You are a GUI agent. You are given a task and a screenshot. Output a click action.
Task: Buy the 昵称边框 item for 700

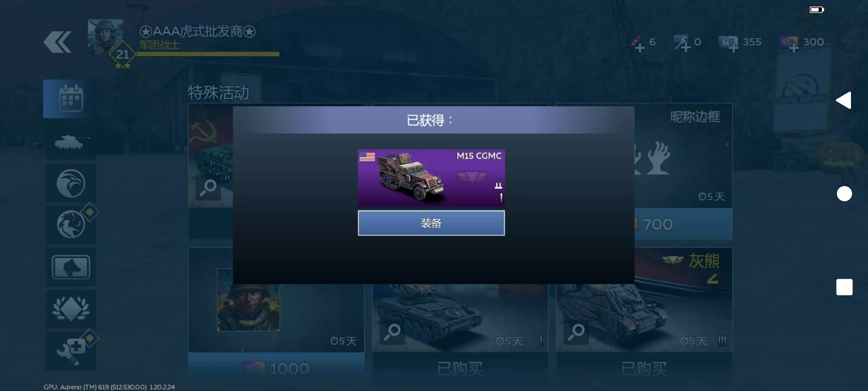coord(684,224)
